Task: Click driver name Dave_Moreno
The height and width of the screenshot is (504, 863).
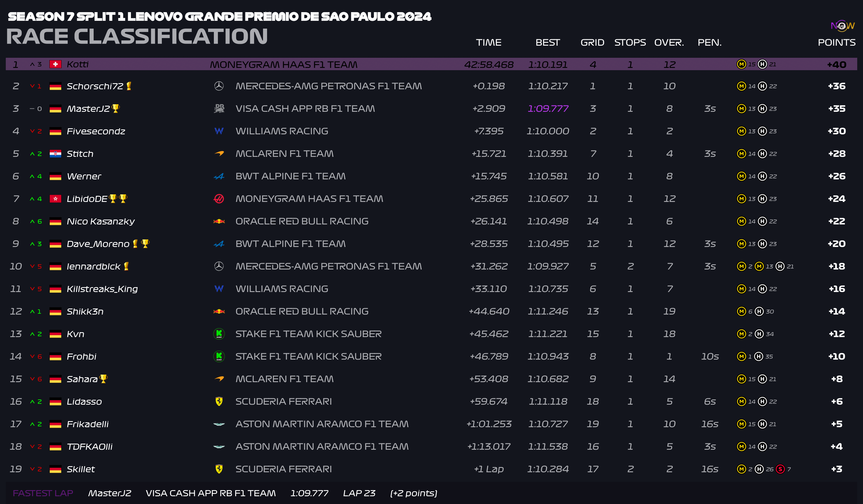Action: 98,244
